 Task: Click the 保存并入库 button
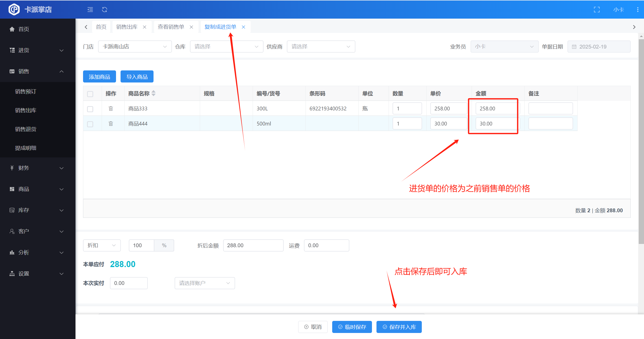(399, 327)
